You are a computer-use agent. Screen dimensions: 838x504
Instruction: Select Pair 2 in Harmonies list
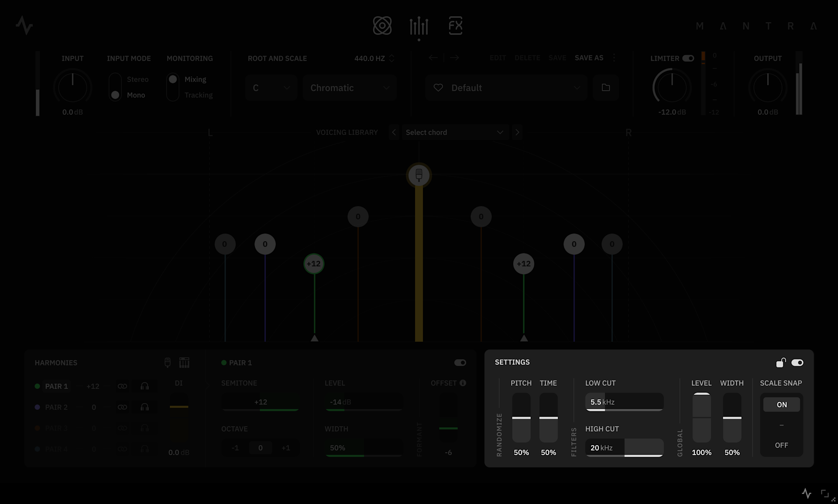point(56,407)
